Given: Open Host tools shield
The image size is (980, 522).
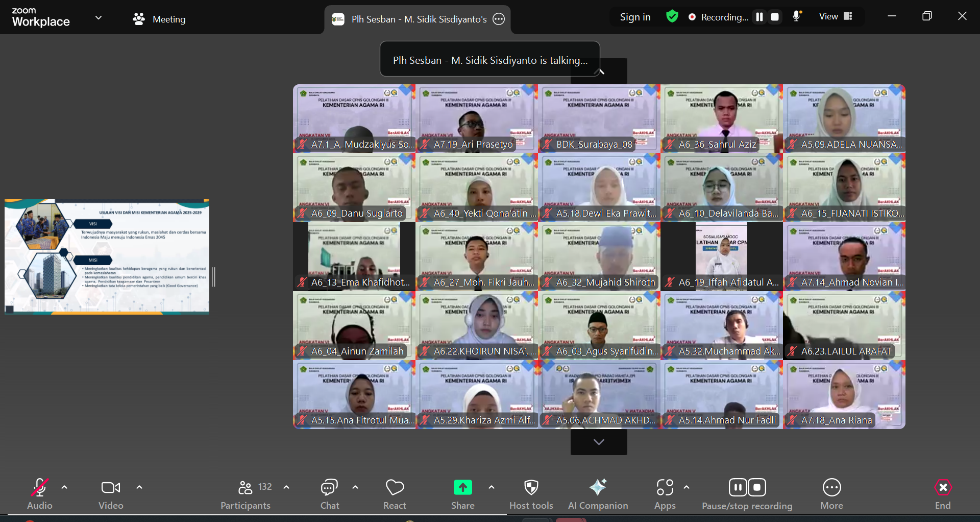Looking at the screenshot, I should pos(531,493).
